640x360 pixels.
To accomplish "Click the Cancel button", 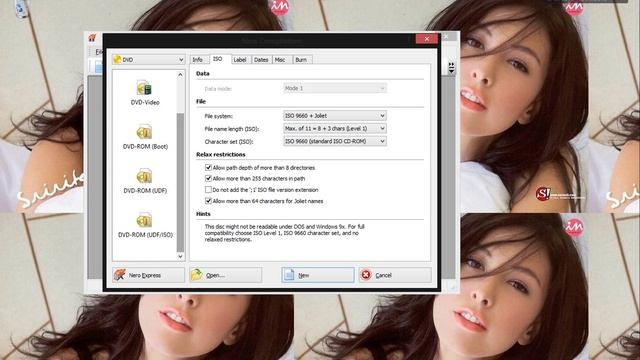I will click(395, 275).
